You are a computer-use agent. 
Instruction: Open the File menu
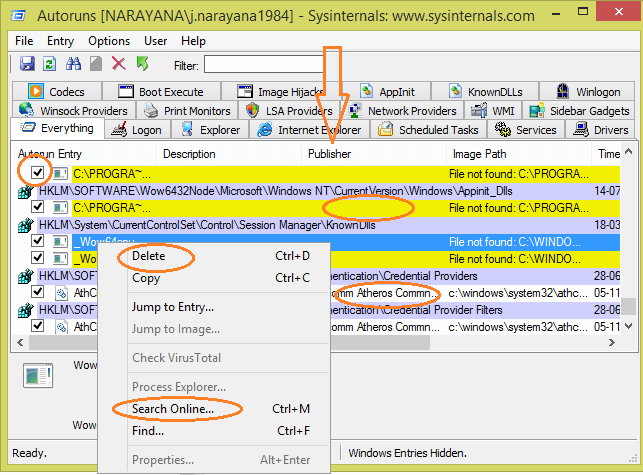(24, 41)
